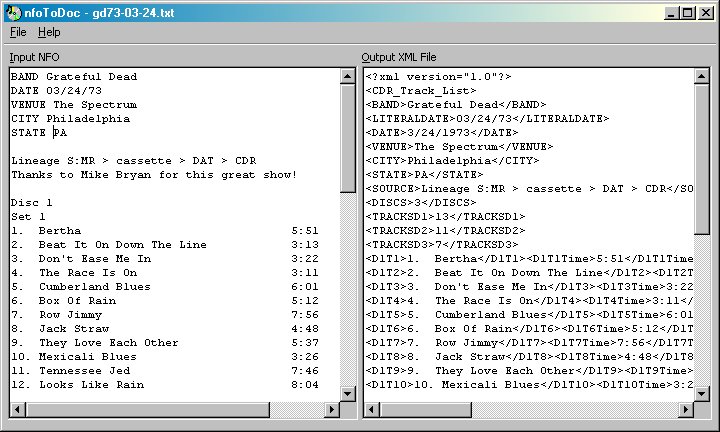This screenshot has width=720, height=432.
Task: Minimize the nfoToDoc window
Action: click(672, 13)
